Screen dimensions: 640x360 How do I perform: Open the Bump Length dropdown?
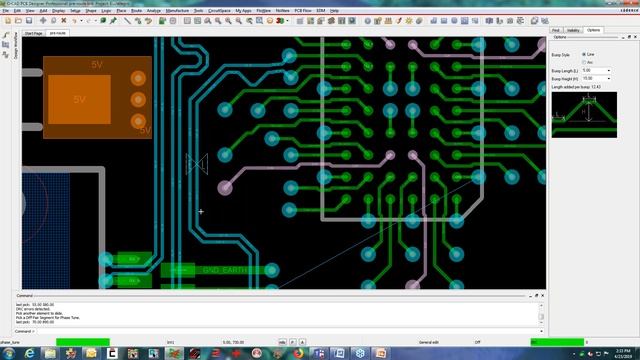click(x=609, y=71)
